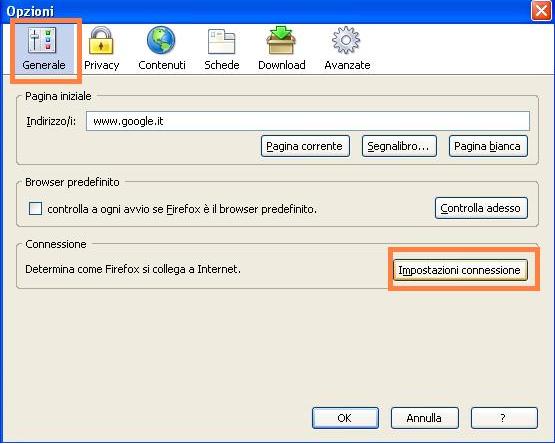Image resolution: width=555 pixels, height=444 pixels.
Task: Cancel with the Annulla button
Action: pos(424,418)
